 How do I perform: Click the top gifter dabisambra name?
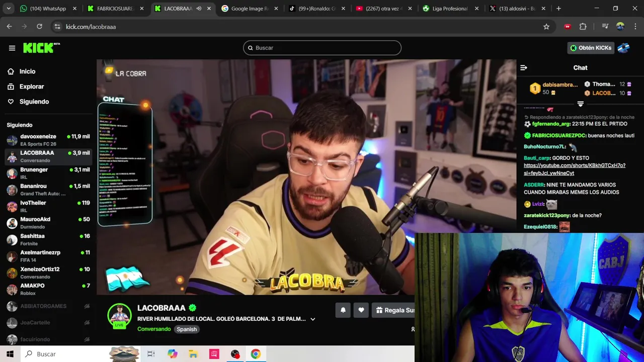[560, 85]
